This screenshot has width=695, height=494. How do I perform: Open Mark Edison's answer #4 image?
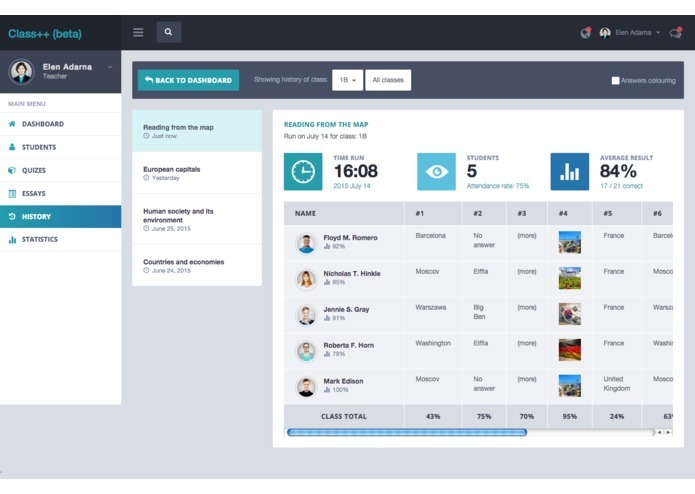[570, 386]
